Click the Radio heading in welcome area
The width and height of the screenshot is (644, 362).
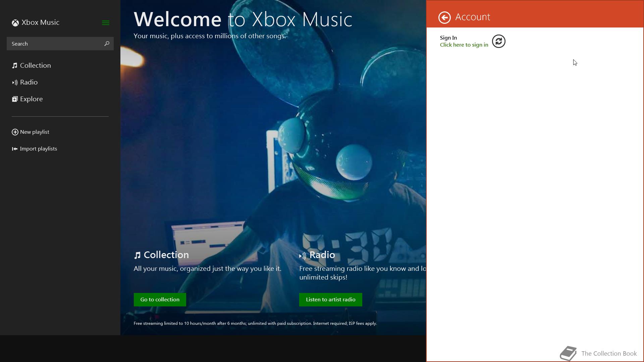pyautogui.click(x=322, y=255)
